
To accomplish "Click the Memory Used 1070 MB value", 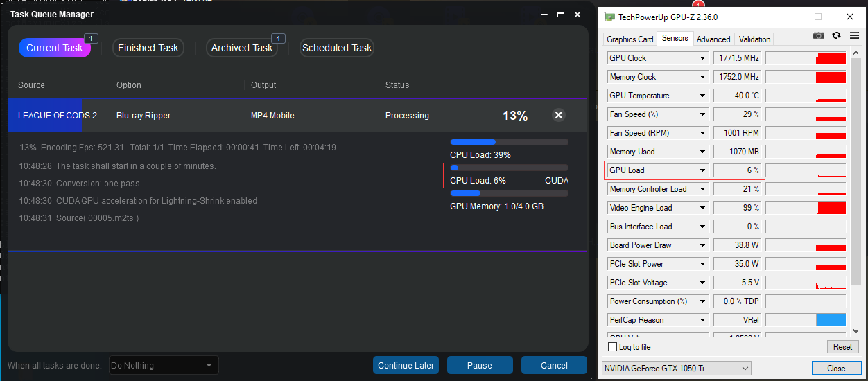I will [738, 152].
